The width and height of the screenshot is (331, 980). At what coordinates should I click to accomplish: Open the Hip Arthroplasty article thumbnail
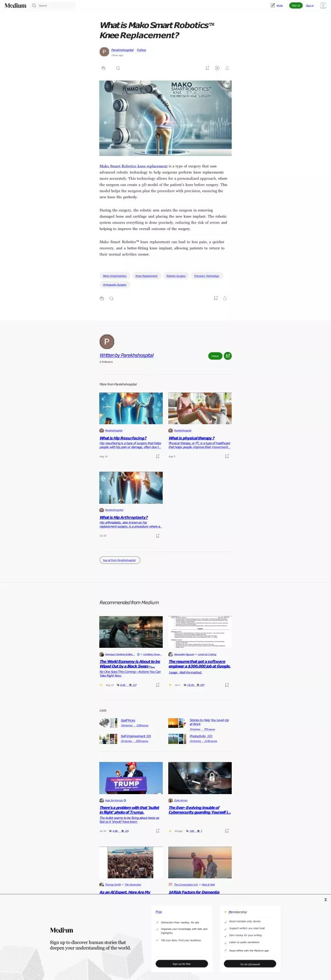click(131, 487)
